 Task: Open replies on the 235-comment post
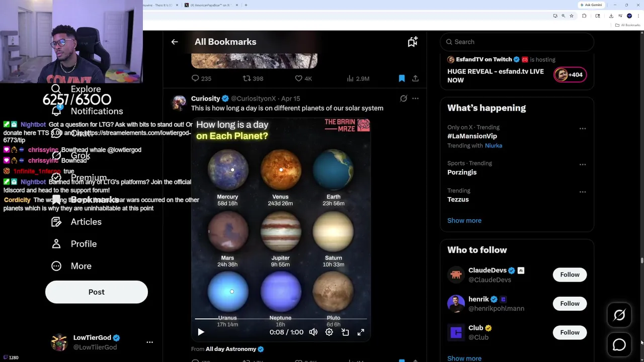click(201, 78)
